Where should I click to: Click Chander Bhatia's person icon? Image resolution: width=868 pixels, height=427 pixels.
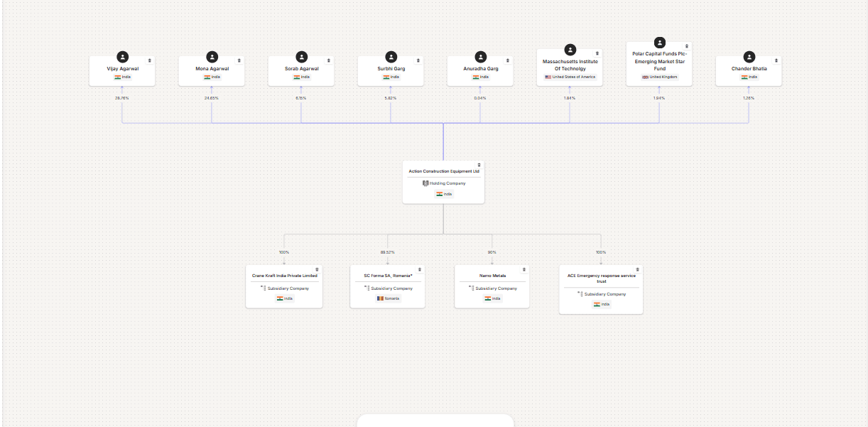(x=749, y=58)
